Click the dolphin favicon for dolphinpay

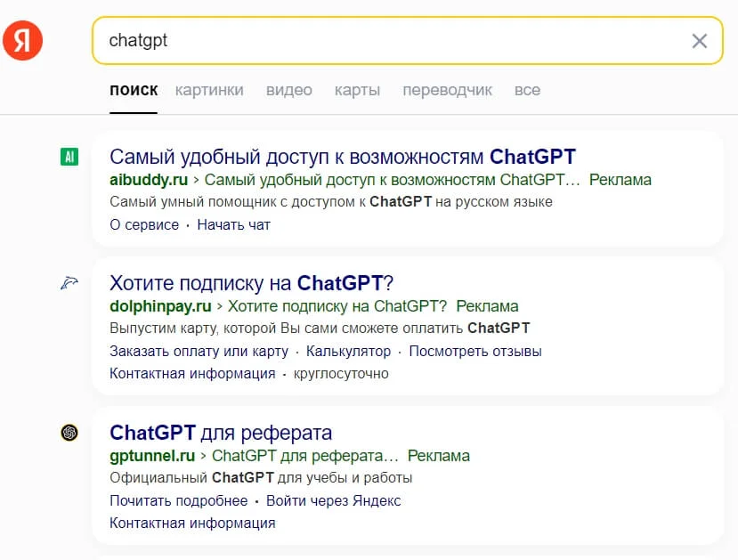[69, 283]
